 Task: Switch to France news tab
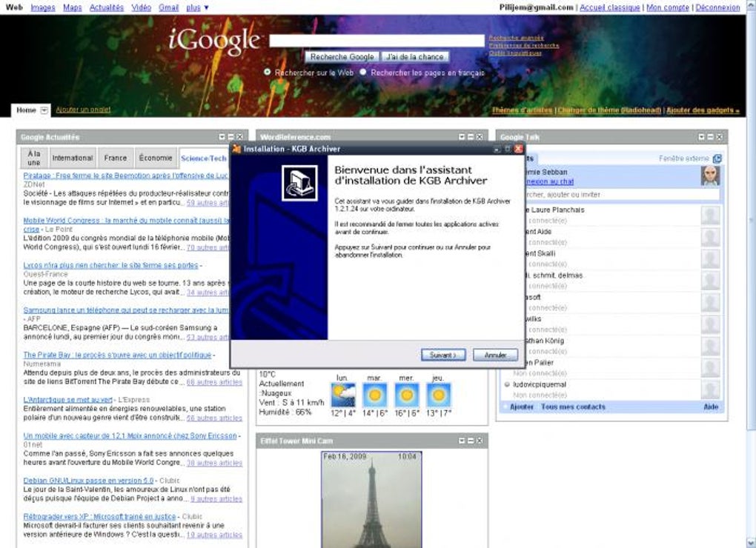click(x=116, y=158)
